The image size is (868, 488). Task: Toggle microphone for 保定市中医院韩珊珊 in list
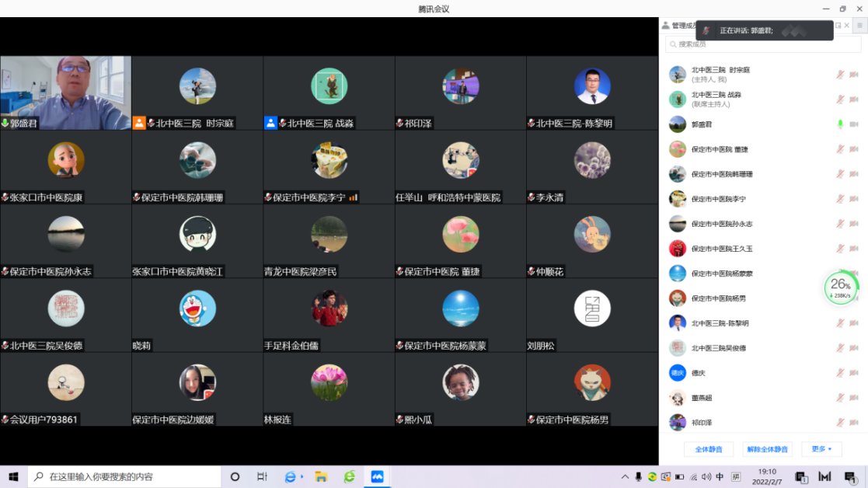pyautogui.click(x=839, y=174)
